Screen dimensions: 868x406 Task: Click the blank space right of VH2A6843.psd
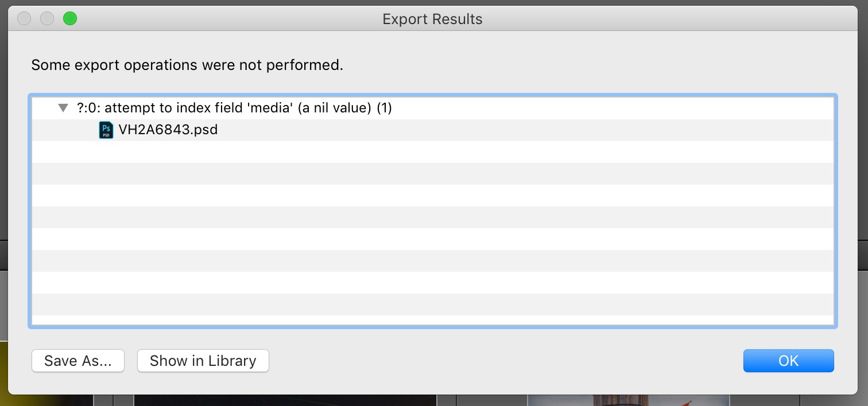click(526, 130)
